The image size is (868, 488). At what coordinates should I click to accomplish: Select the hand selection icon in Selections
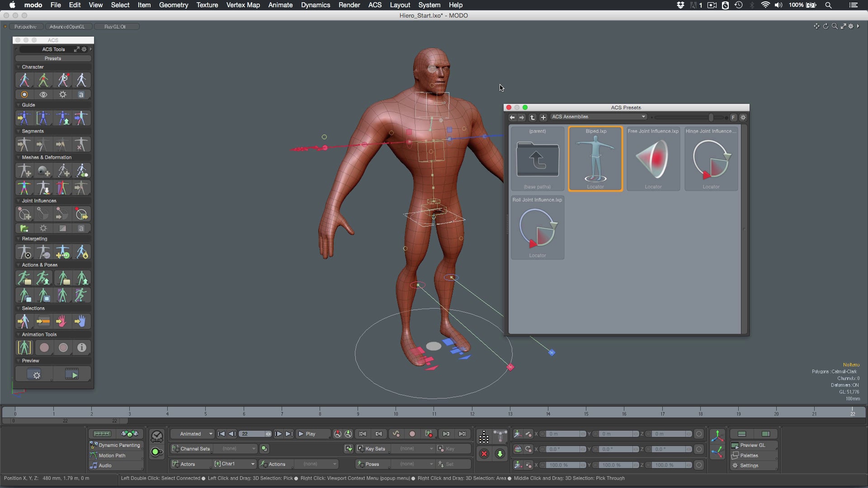point(62,321)
